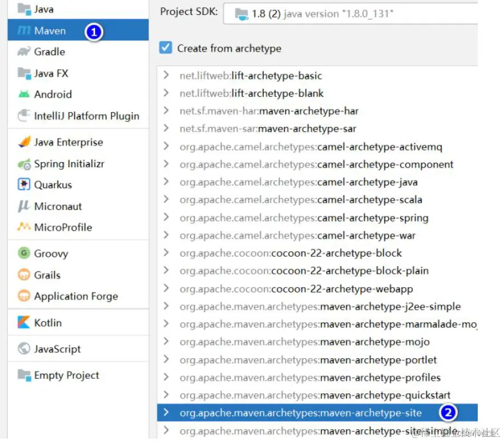Expand the maven-archetype-mojo chevron

click(166, 341)
